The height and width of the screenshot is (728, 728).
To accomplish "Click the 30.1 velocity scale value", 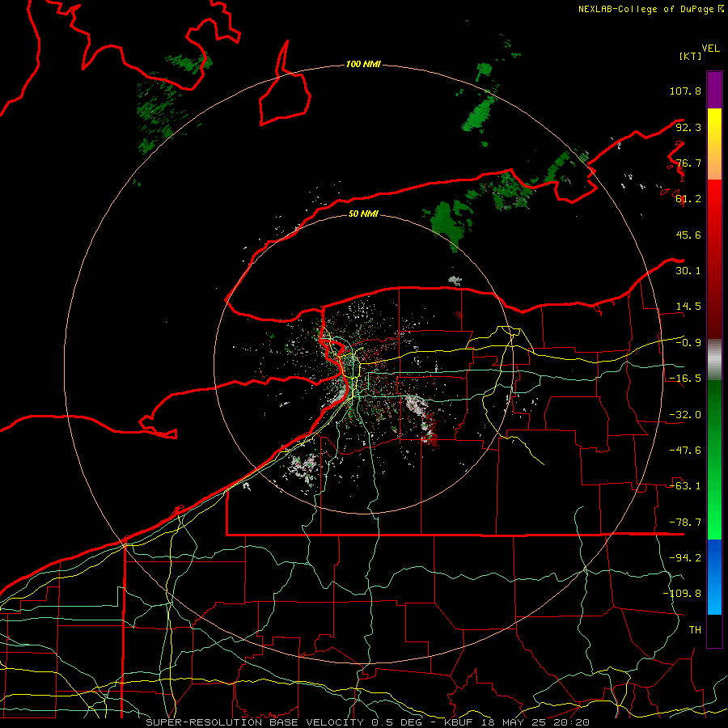I will tap(688, 271).
